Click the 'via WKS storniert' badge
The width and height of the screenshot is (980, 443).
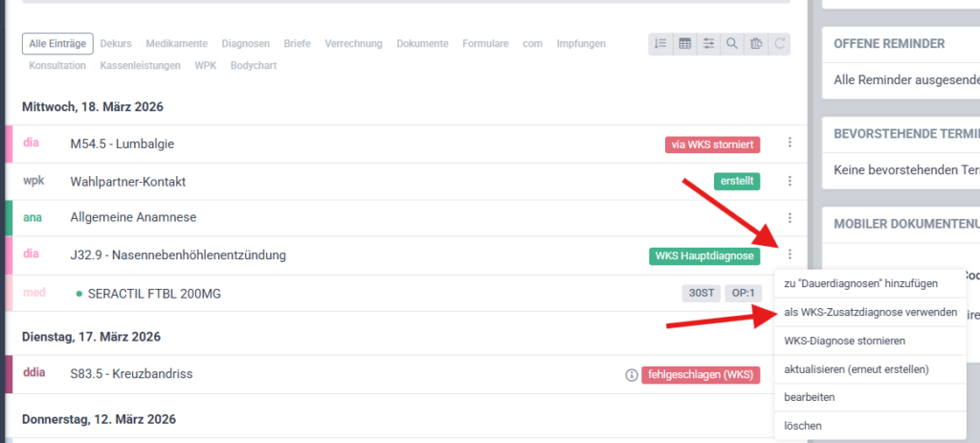click(x=712, y=144)
